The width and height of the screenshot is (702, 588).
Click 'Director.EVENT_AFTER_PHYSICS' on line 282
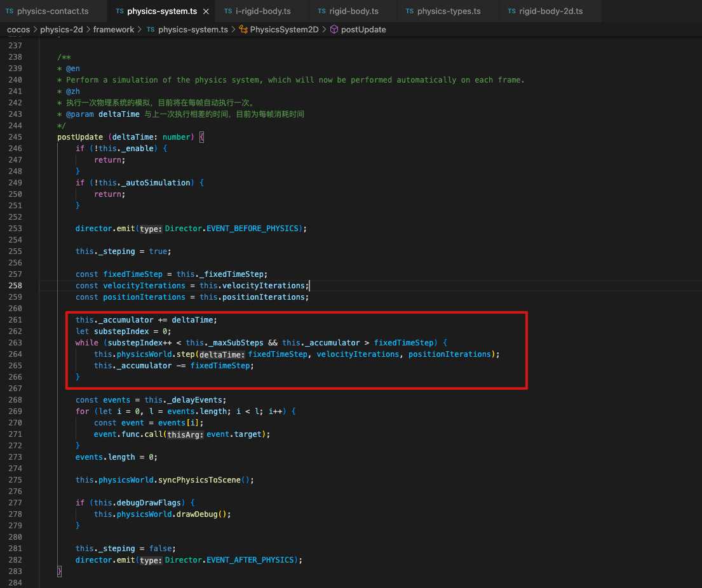[x=229, y=560]
